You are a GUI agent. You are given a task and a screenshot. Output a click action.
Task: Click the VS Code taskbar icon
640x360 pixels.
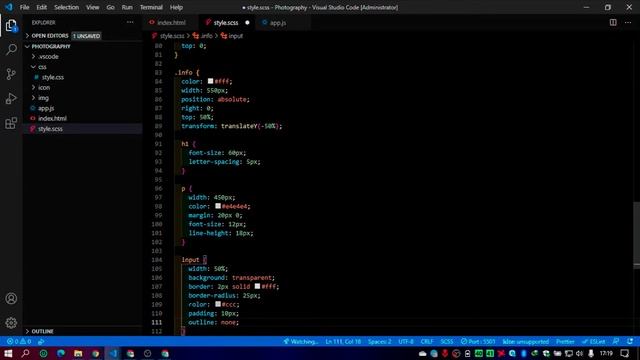pyautogui.click(x=113, y=353)
